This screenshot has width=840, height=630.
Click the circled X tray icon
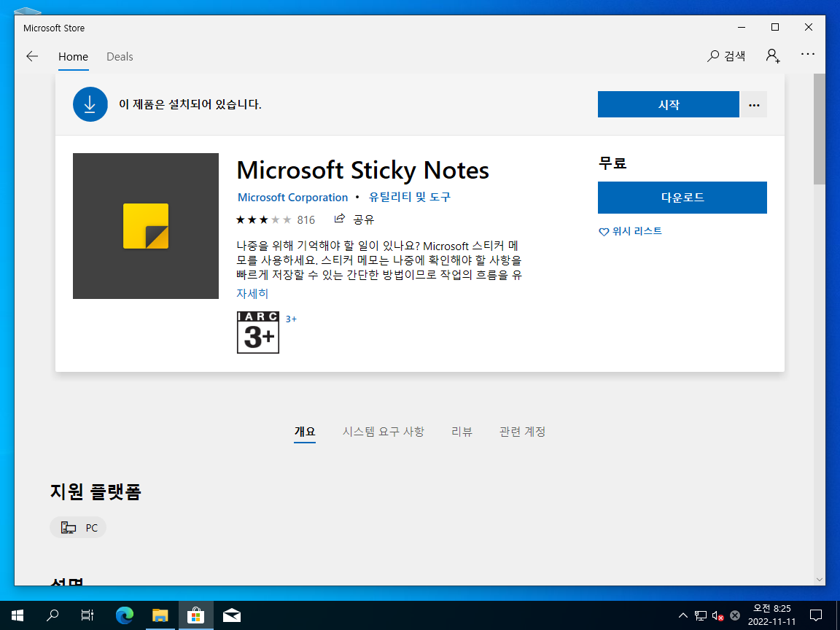coord(735,615)
